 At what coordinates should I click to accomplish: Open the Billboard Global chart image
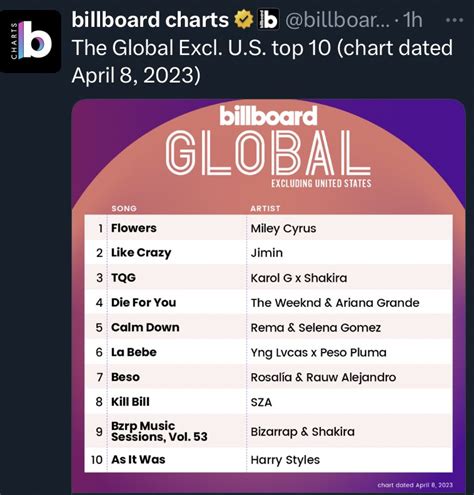click(x=269, y=296)
